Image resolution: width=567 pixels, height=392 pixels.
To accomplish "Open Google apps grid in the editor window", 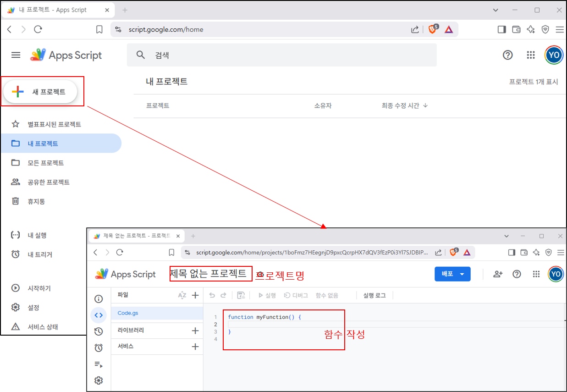I will coord(536,274).
